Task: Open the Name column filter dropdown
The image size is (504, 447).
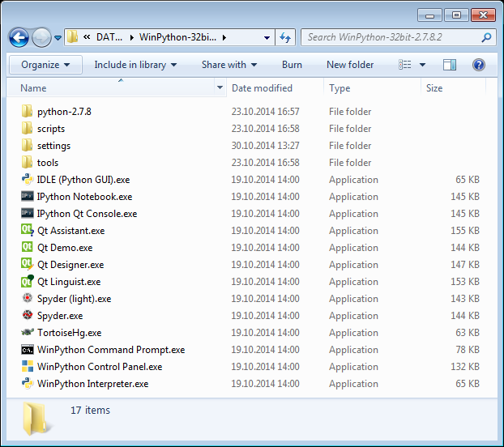Action: click(220, 87)
